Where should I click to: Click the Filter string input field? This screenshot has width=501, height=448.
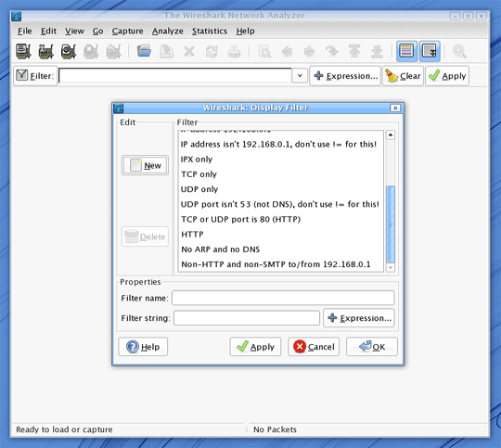pyautogui.click(x=247, y=318)
